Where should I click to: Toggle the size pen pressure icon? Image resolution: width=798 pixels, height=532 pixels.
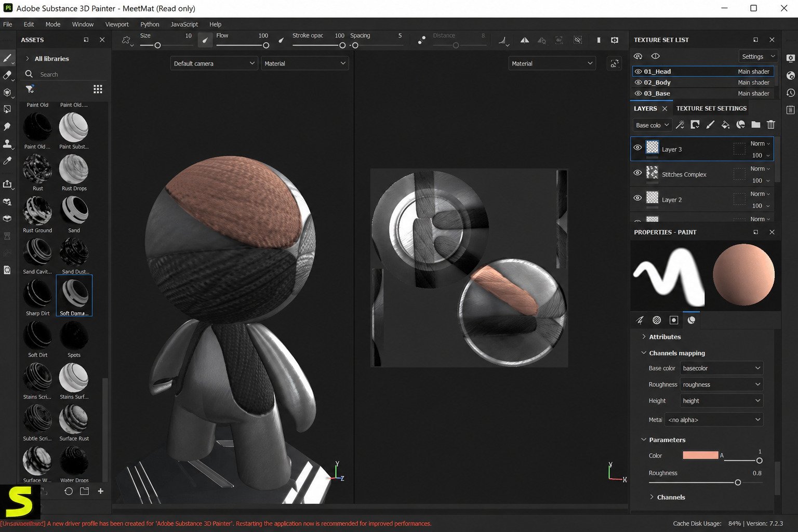tap(205, 40)
